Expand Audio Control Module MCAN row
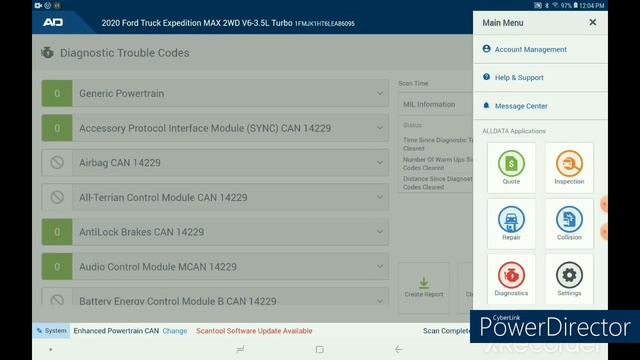Viewport: 640px width, 360px height. click(x=215, y=267)
